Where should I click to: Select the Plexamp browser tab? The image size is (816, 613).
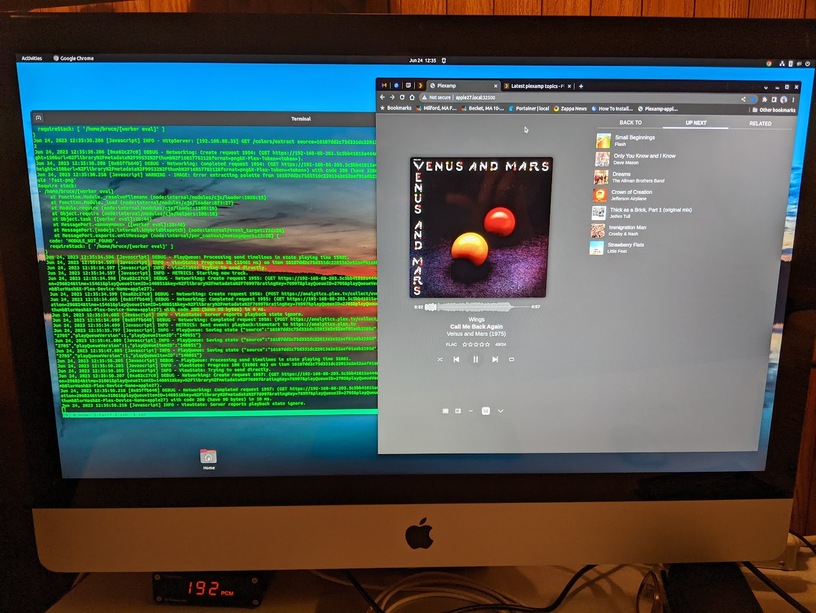click(463, 86)
